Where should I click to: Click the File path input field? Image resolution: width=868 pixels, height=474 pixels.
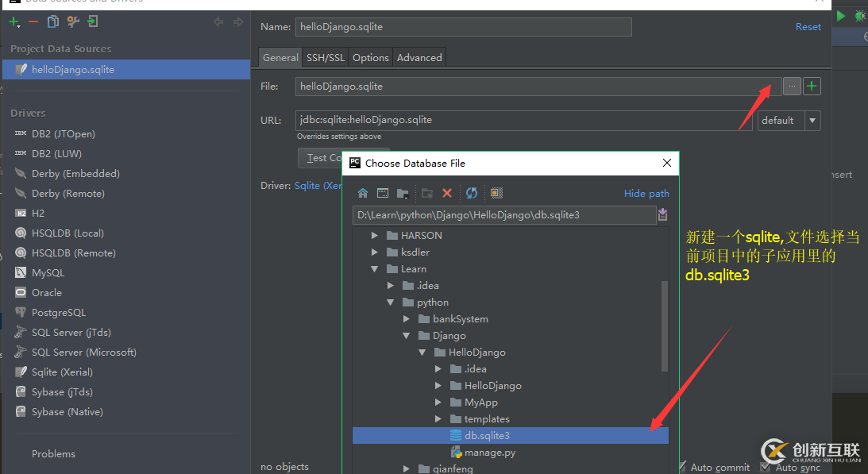(538, 87)
